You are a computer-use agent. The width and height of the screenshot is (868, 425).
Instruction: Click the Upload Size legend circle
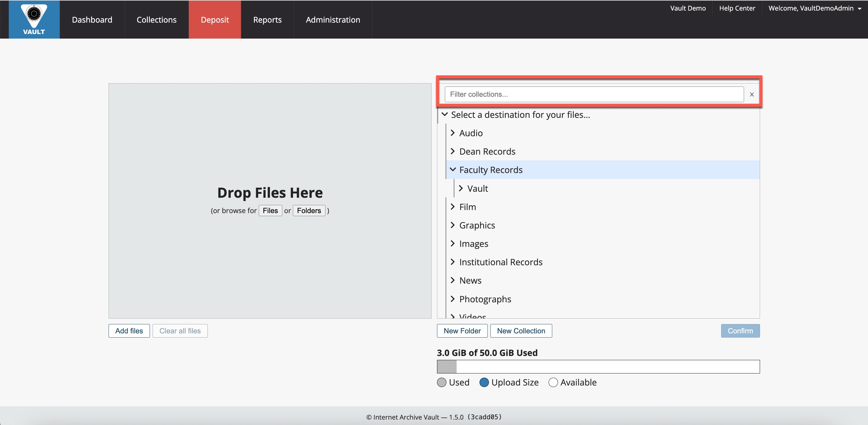pos(484,382)
